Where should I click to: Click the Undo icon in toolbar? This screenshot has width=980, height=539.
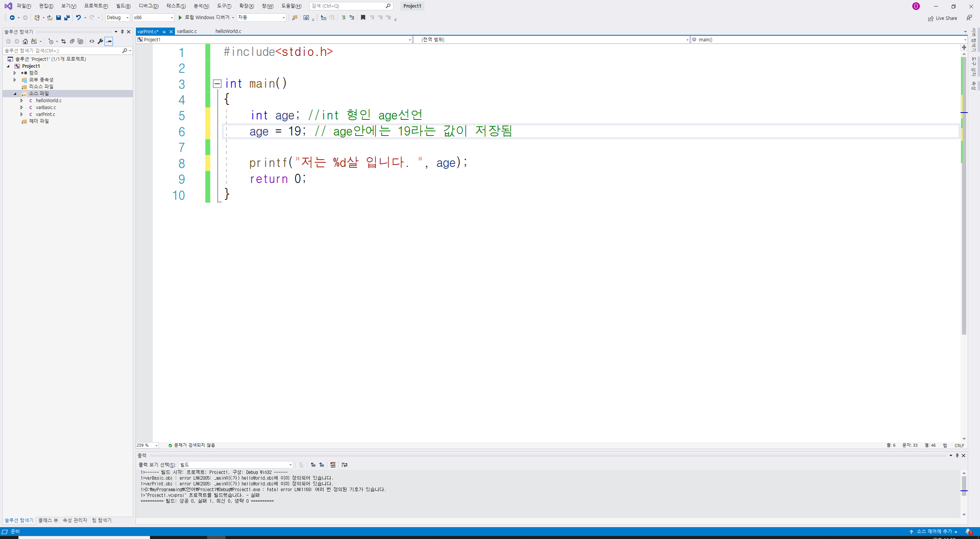pos(78,18)
